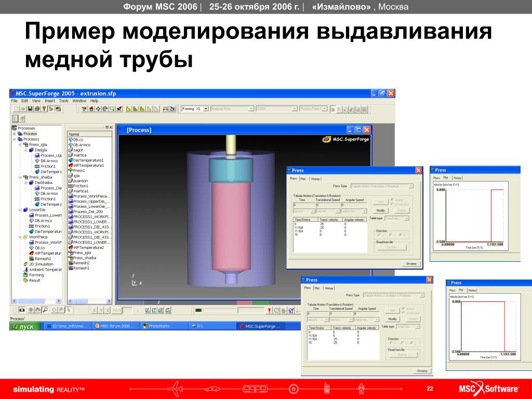Open the Material Flow dropdown
Viewport: 532px width, 399px height.
pyautogui.click(x=251, y=109)
